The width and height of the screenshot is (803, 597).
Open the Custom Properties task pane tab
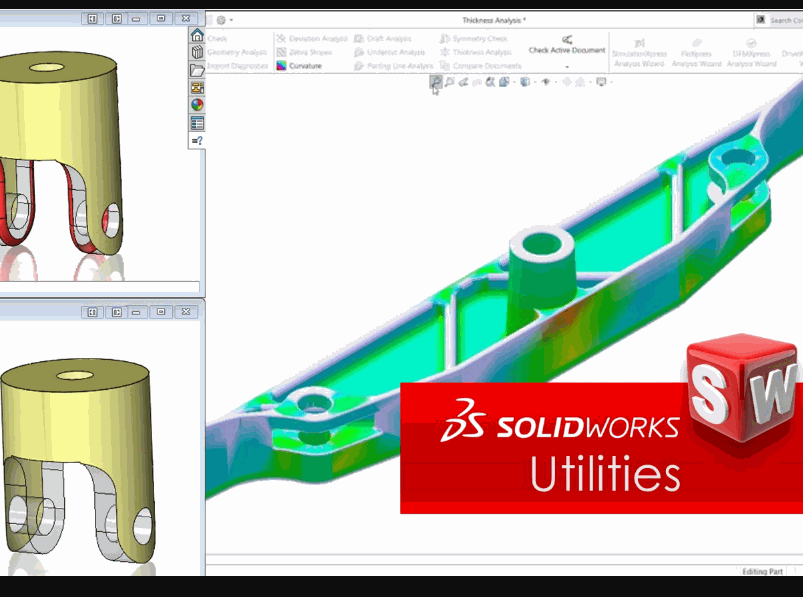coord(197,123)
